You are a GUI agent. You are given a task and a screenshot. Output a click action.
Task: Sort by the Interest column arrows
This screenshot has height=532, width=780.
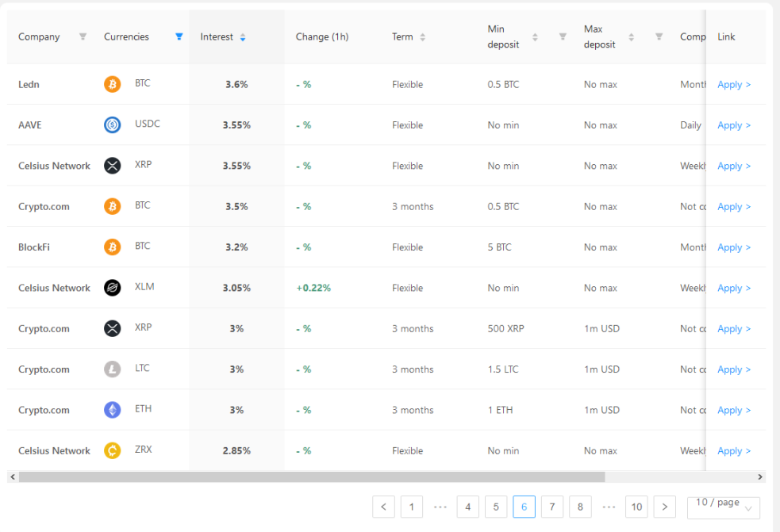243,37
